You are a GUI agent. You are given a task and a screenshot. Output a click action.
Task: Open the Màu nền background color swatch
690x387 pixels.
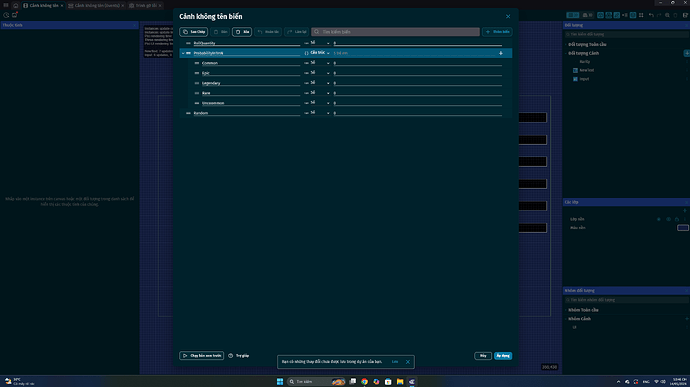683,228
